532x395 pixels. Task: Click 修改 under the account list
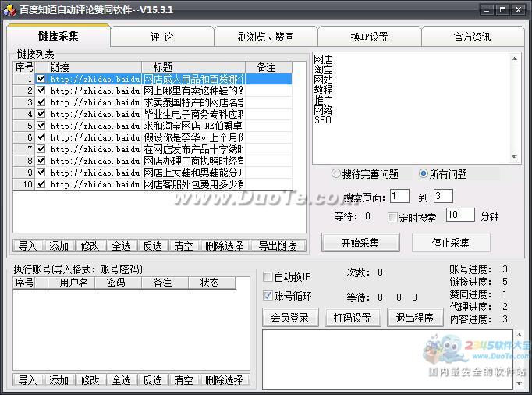90,379
